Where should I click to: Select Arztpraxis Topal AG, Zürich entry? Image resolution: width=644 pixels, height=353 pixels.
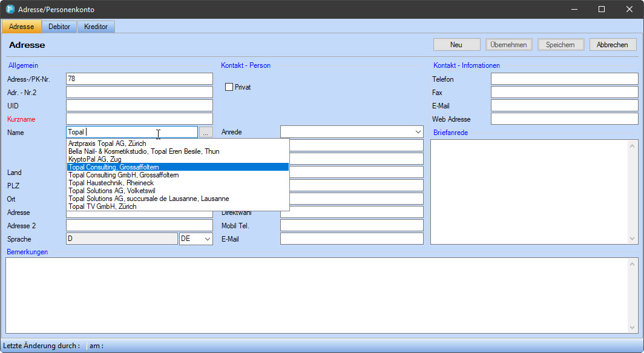(107, 144)
